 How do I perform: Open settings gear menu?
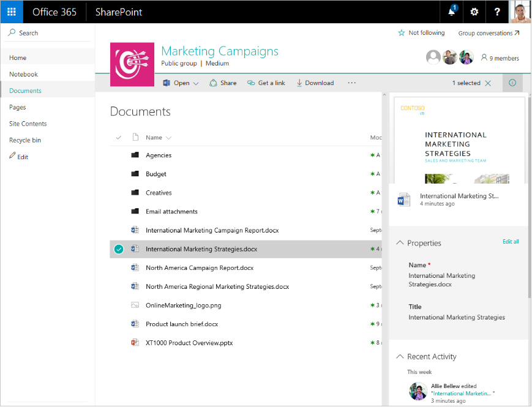click(x=474, y=12)
